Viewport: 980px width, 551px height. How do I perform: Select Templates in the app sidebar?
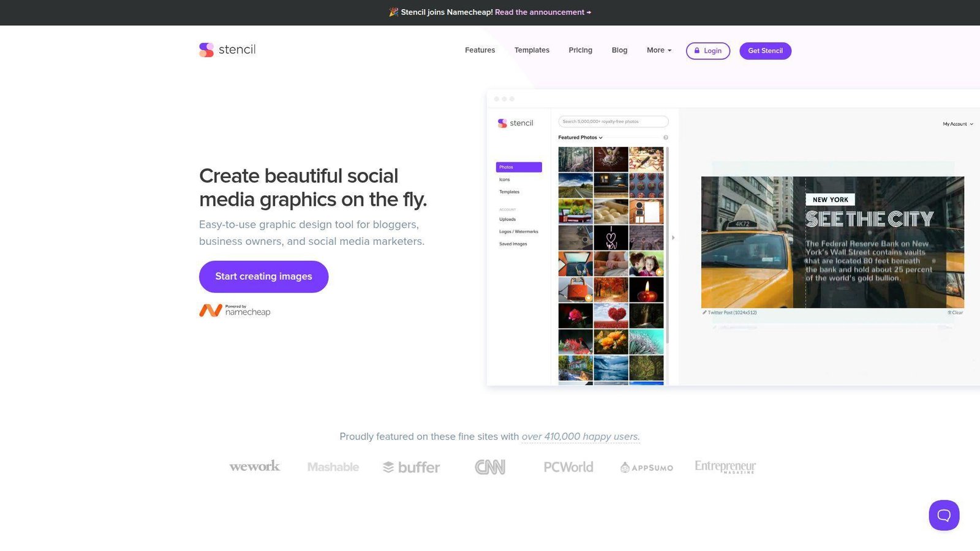[x=509, y=192]
